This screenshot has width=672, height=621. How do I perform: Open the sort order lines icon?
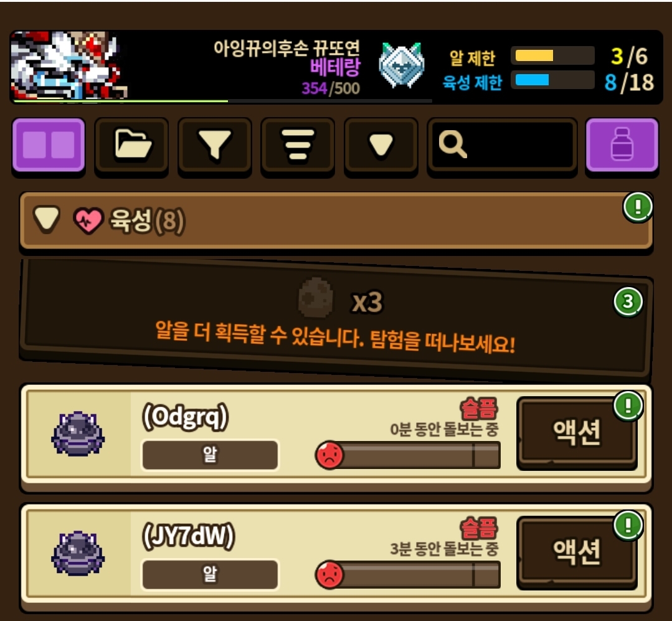tap(298, 145)
